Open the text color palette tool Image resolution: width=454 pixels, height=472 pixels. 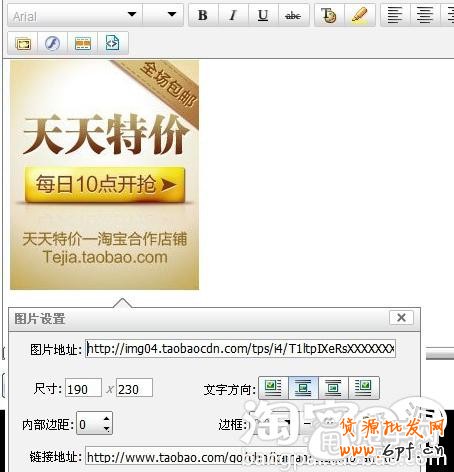pos(329,15)
